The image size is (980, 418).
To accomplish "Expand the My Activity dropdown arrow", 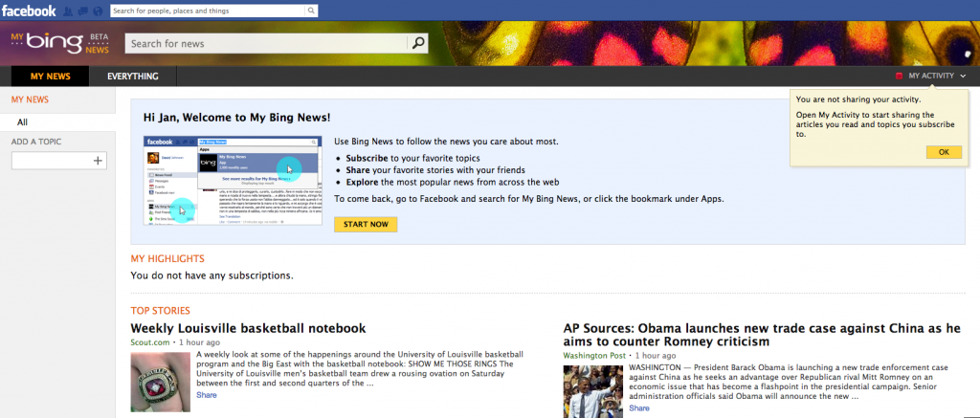I will [x=963, y=77].
